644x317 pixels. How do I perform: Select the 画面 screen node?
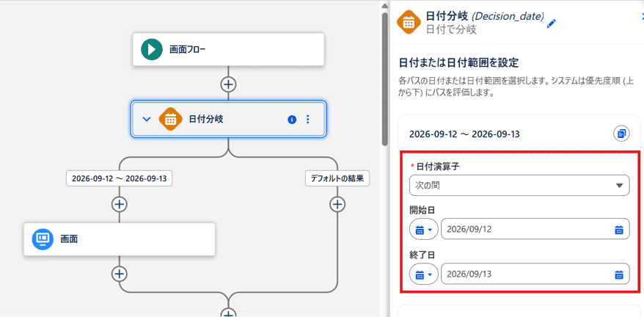[x=119, y=239]
